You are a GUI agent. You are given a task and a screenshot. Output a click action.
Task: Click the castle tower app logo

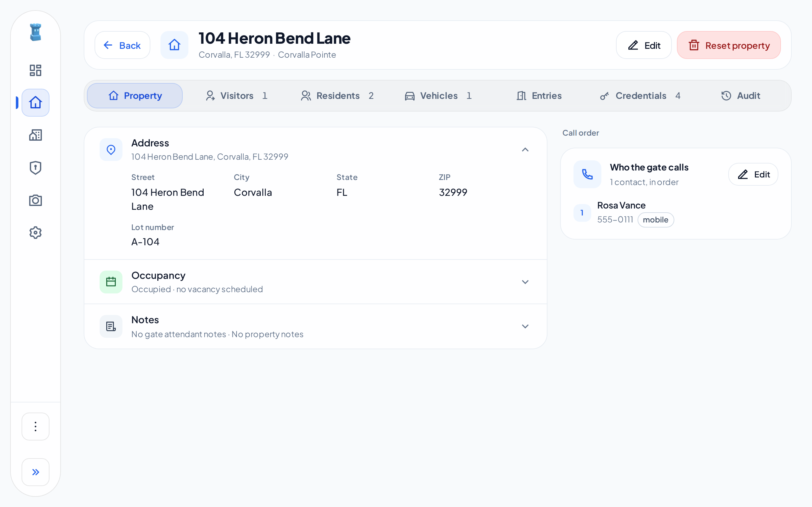pyautogui.click(x=35, y=33)
